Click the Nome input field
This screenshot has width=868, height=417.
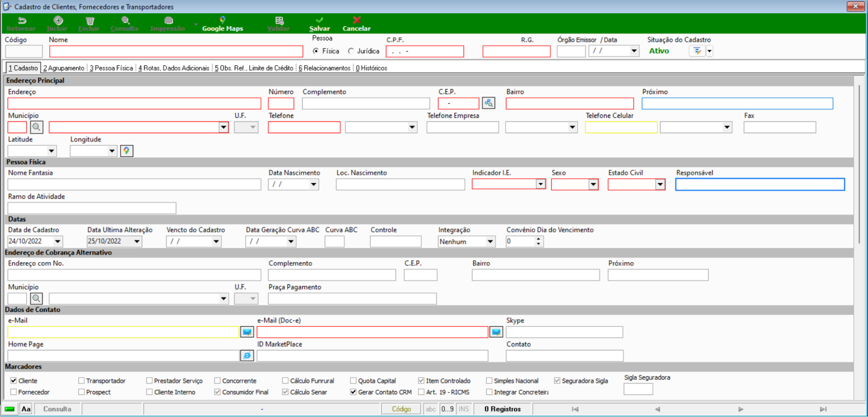click(x=176, y=51)
